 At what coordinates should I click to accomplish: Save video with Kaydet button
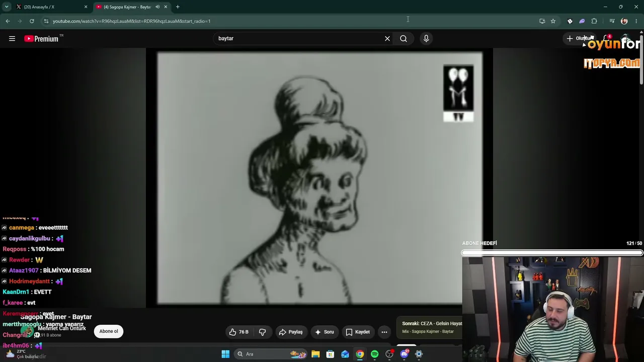(x=358, y=332)
